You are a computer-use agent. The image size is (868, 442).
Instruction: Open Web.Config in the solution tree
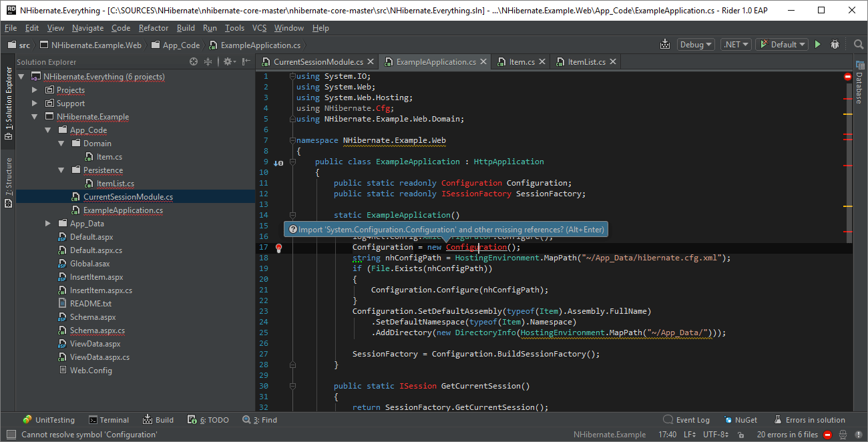pos(91,371)
